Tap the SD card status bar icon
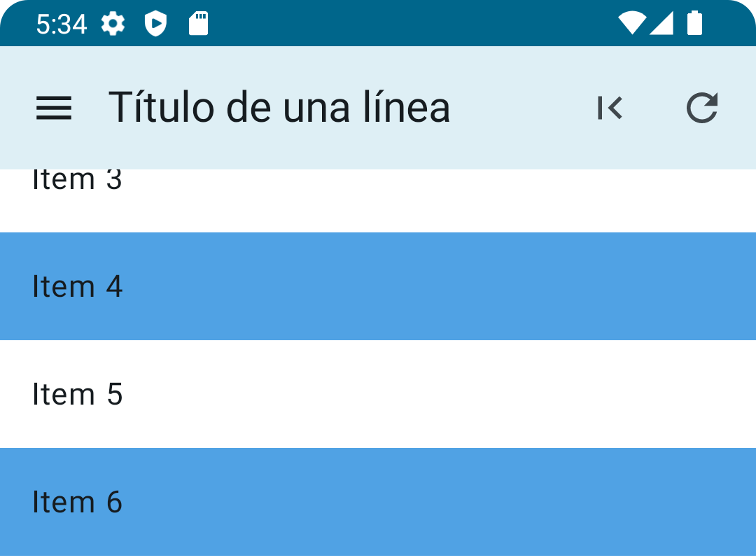 199,24
